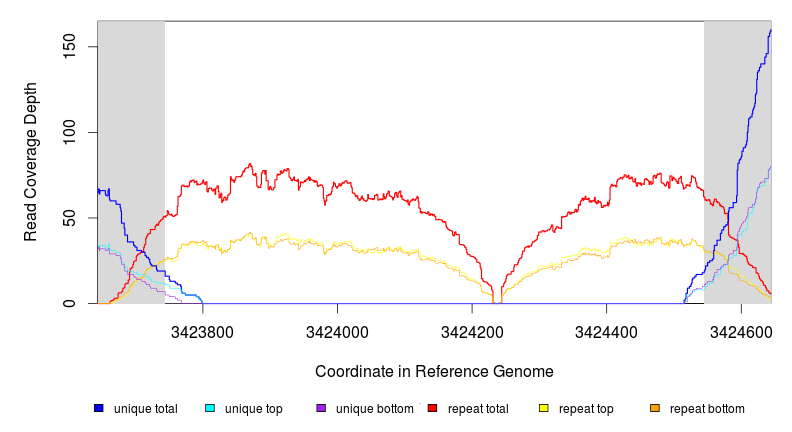Screen dimensions: 792x432
Task: Select the 'repeat bottom' legend label text
Action: [x=707, y=409]
